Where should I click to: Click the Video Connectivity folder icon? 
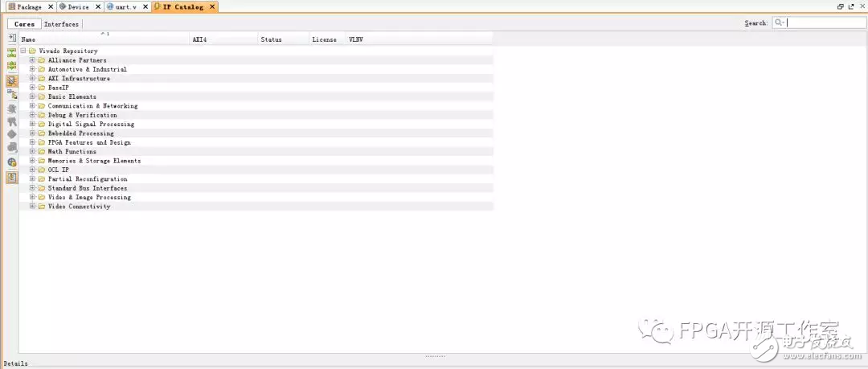(41, 206)
